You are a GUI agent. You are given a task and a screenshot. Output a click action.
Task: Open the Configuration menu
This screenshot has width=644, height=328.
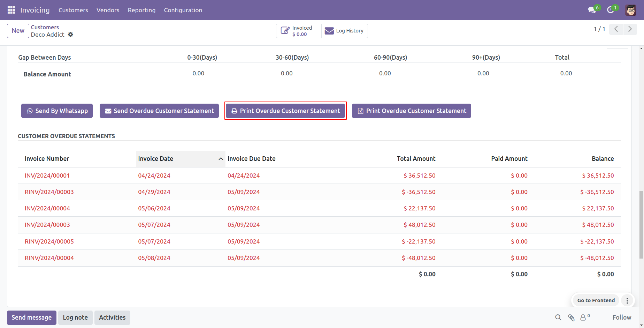(183, 10)
